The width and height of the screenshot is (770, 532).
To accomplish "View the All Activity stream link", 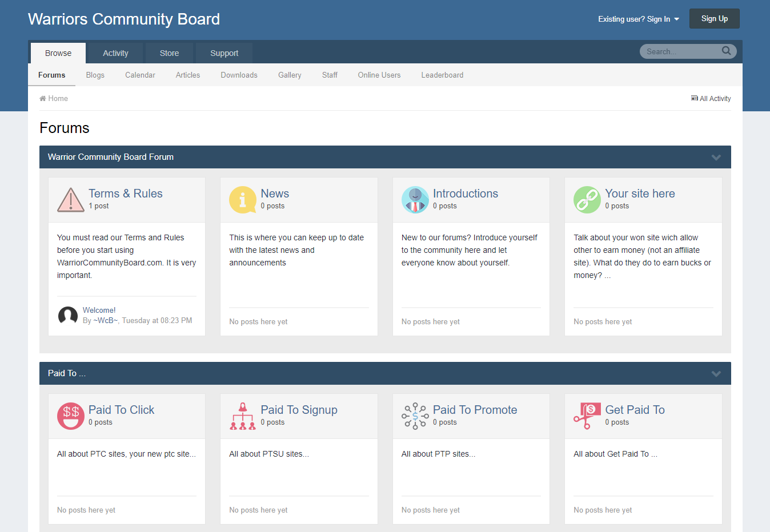I will click(x=711, y=99).
